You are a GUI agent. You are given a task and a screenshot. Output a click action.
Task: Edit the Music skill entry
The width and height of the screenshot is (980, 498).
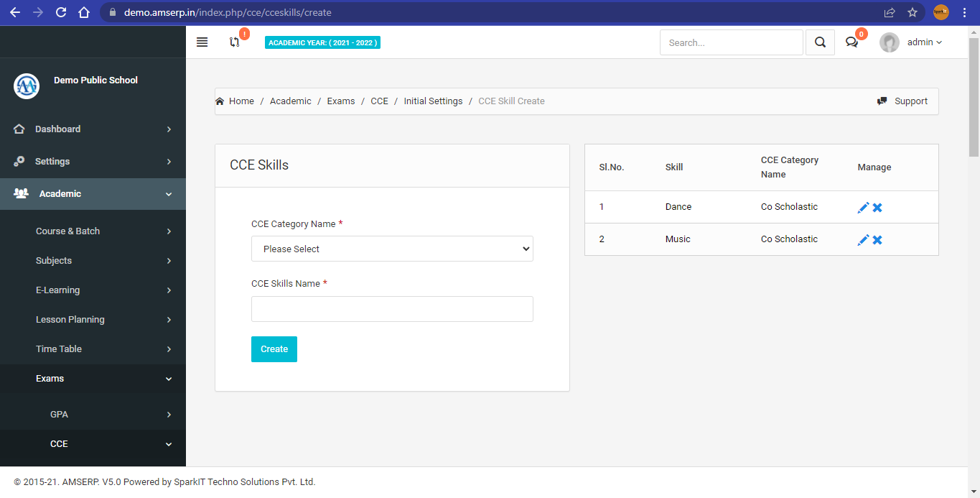click(x=864, y=239)
